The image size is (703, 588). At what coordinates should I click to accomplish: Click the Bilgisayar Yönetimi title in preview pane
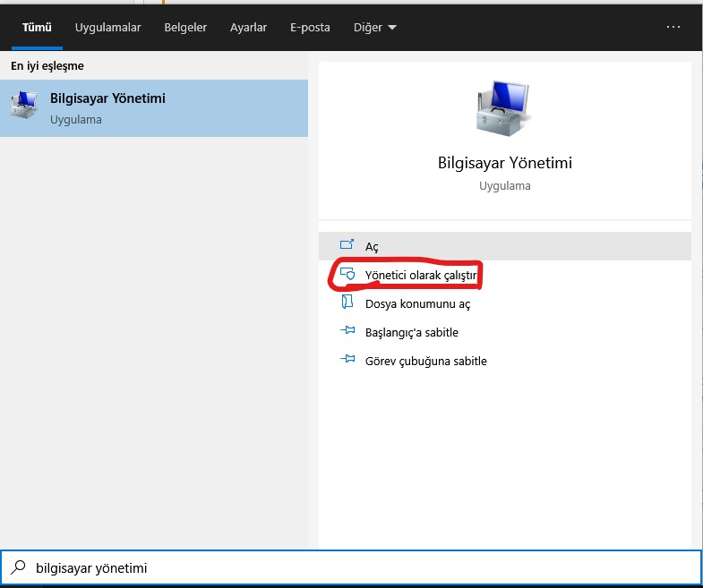[505, 163]
